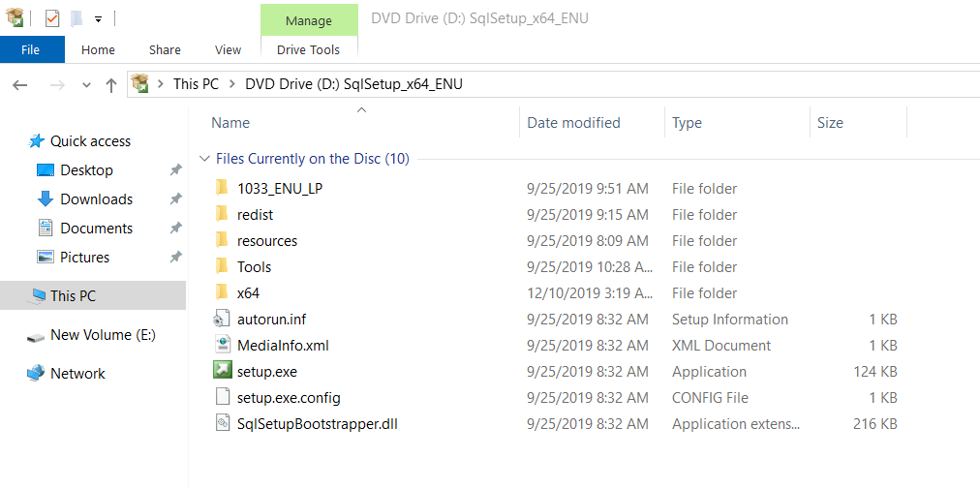Open Downloads in the navigation pane

(x=96, y=199)
